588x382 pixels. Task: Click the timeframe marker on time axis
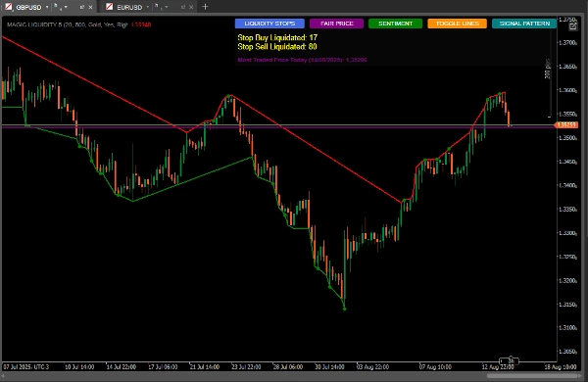click(x=510, y=361)
